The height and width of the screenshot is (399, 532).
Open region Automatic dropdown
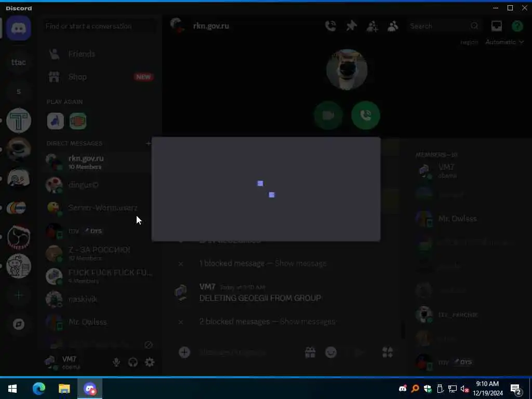[x=504, y=42]
